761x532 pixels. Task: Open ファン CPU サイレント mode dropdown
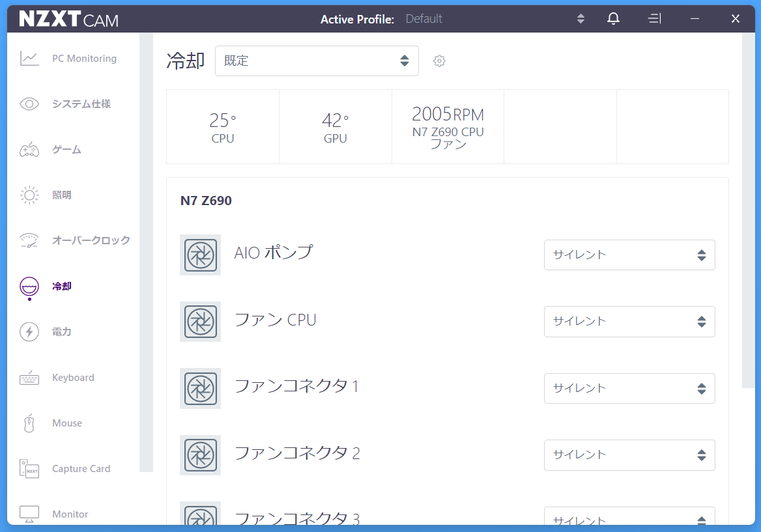(629, 322)
